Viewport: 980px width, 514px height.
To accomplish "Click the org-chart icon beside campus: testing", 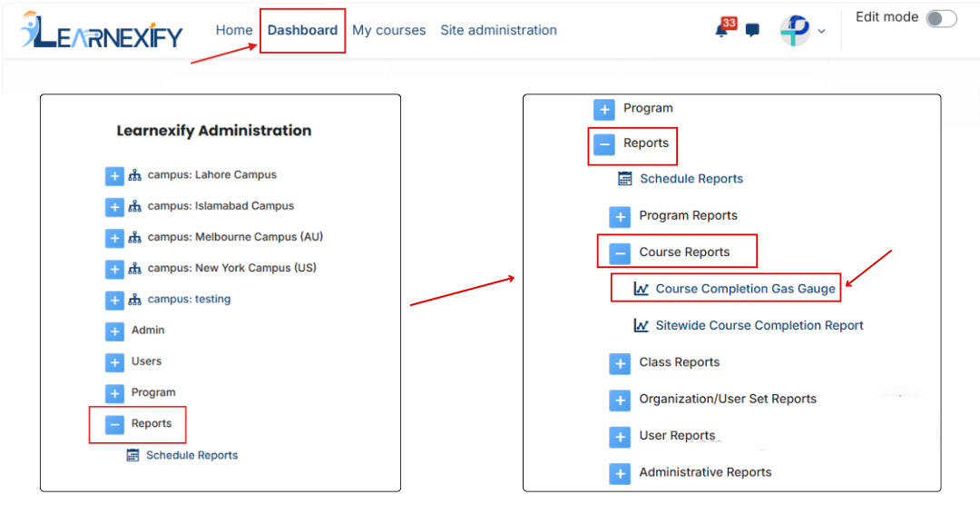I will pyautogui.click(x=135, y=301).
